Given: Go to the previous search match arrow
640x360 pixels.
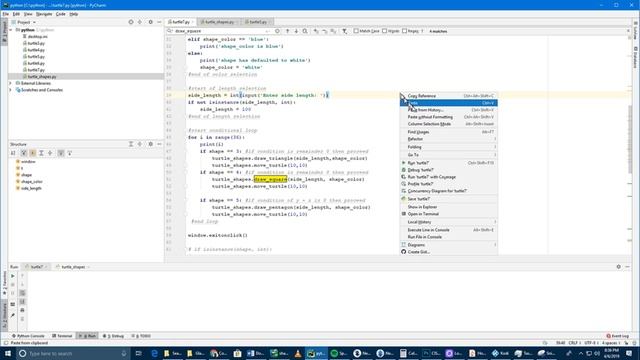Looking at the screenshot, I should coord(287,31).
